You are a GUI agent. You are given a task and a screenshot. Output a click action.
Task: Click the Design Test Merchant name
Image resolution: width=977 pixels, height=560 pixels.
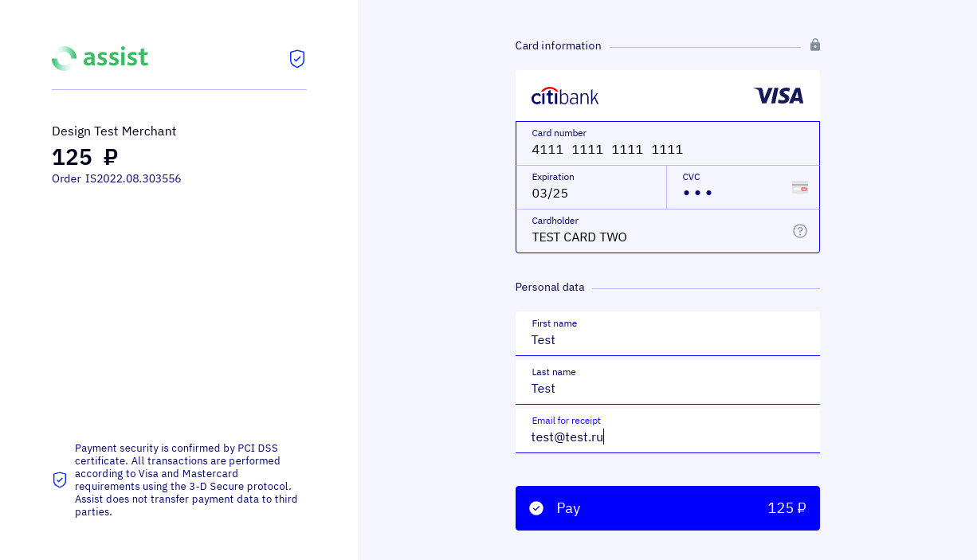(114, 131)
